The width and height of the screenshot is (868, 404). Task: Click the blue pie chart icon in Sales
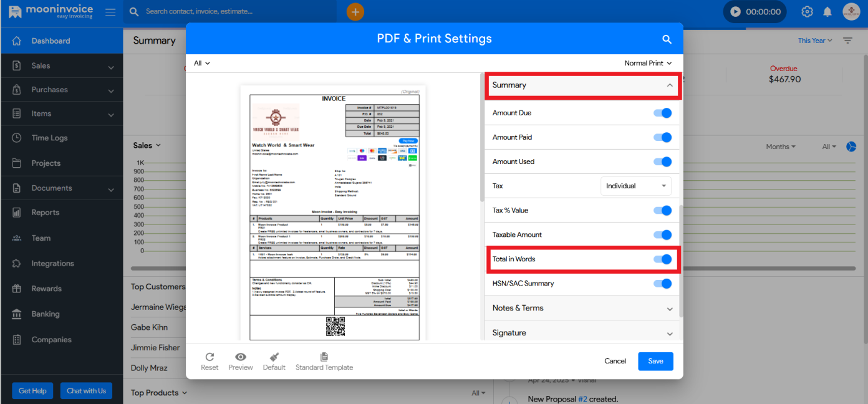click(851, 147)
